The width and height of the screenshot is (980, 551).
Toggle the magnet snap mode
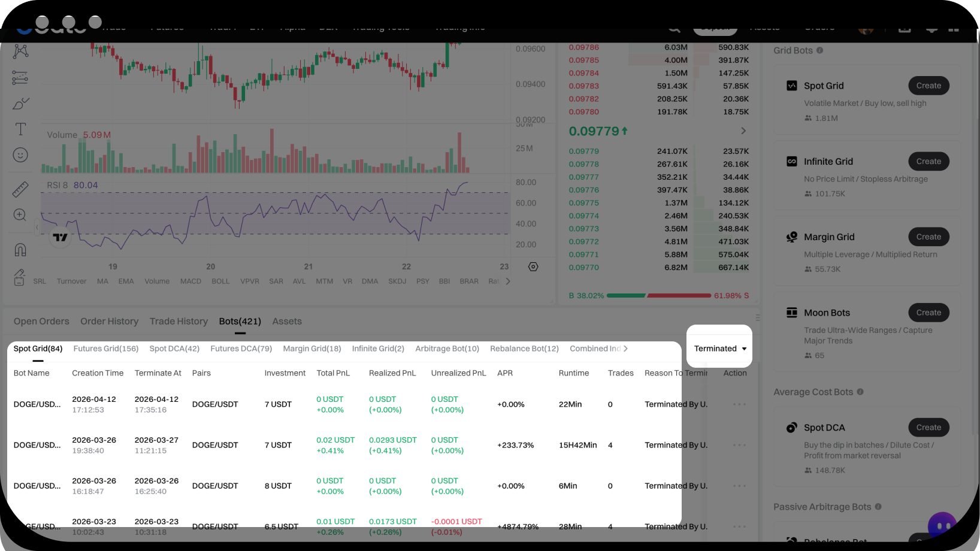(x=20, y=249)
